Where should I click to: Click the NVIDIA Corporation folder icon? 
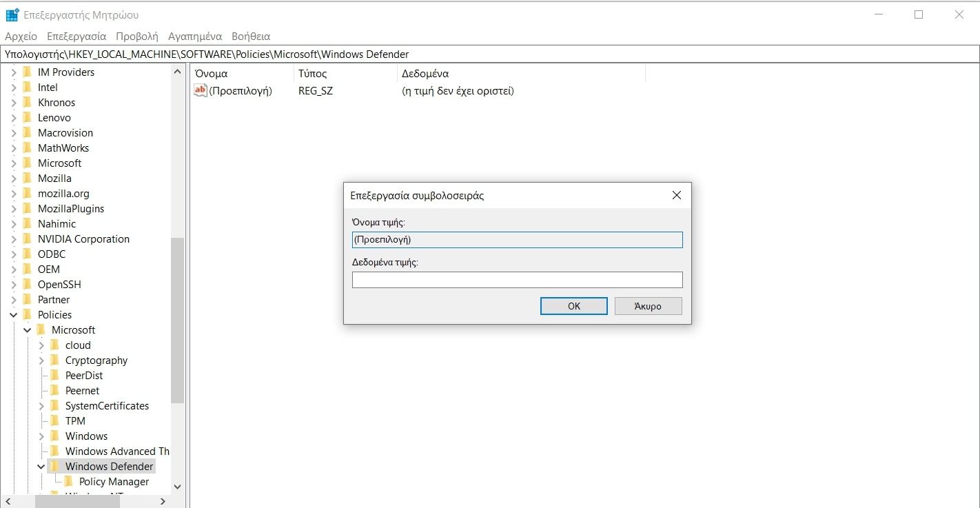point(28,238)
